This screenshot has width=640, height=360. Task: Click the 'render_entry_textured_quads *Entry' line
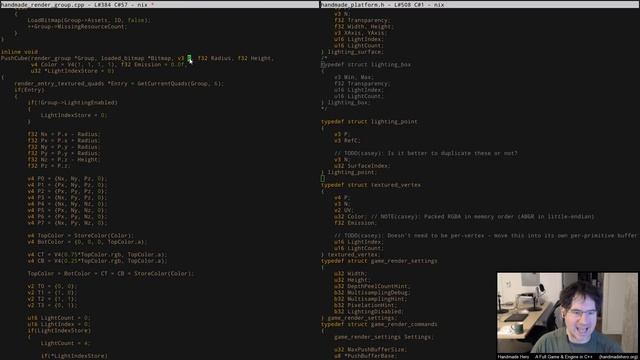[x=119, y=84]
